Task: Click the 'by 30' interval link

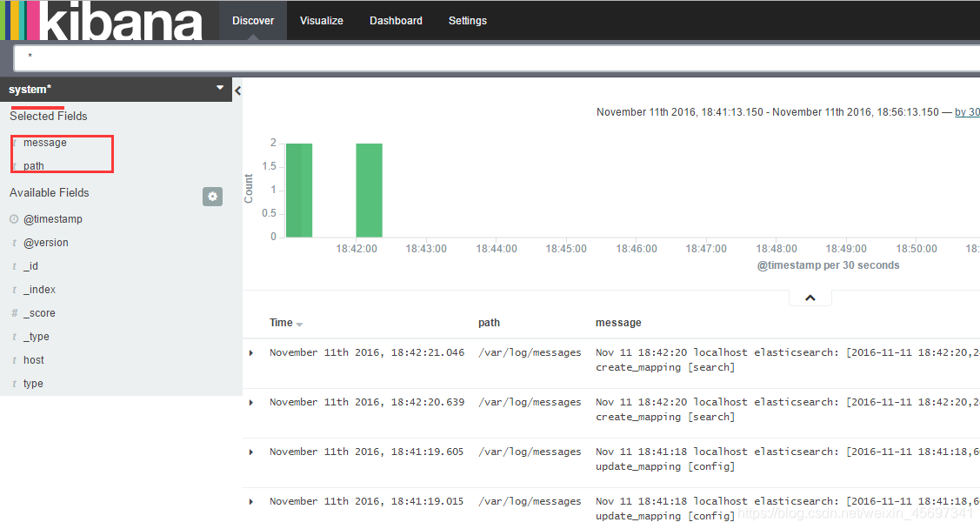Action: pos(967,112)
